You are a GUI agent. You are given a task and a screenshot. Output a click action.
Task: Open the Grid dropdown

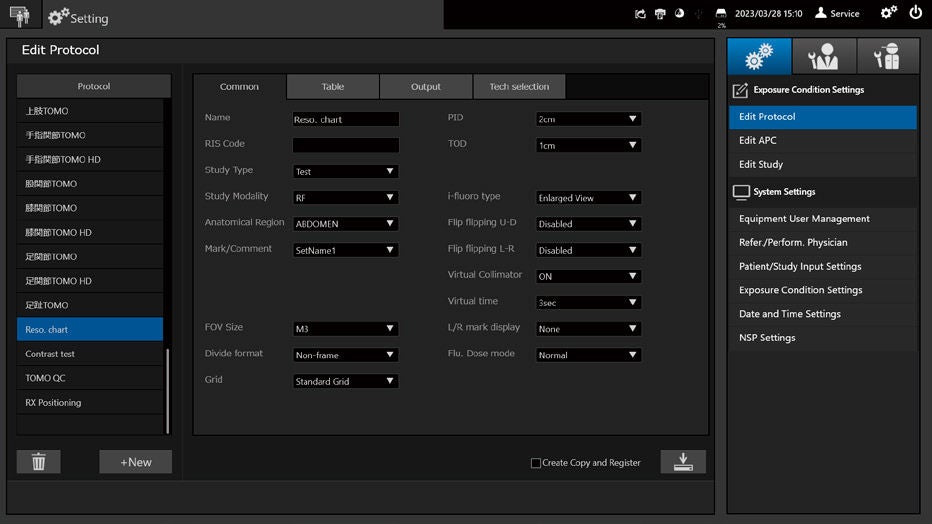(345, 381)
